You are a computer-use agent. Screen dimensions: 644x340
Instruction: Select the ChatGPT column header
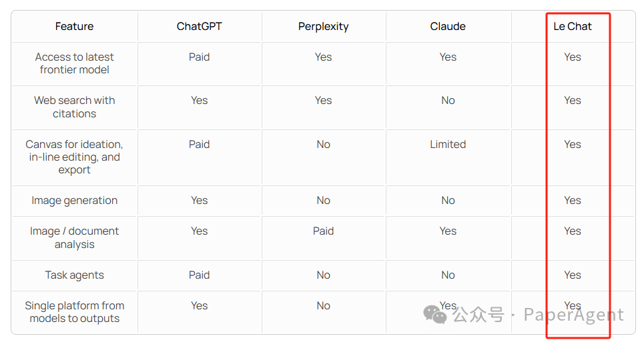pyautogui.click(x=199, y=27)
